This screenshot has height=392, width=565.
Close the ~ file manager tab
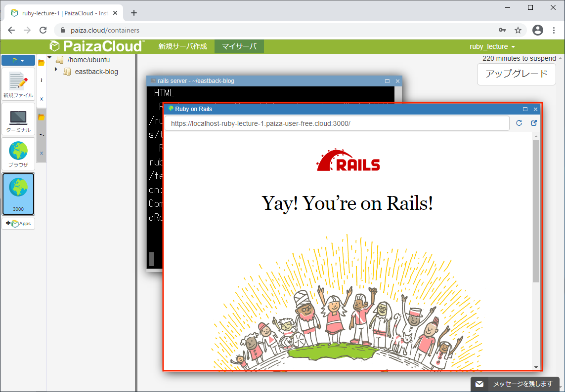(42, 99)
